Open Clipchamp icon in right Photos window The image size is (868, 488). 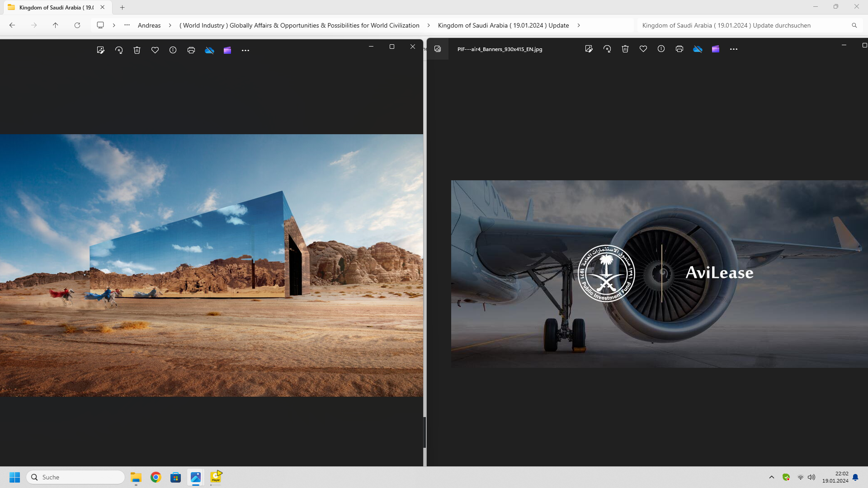(716, 49)
